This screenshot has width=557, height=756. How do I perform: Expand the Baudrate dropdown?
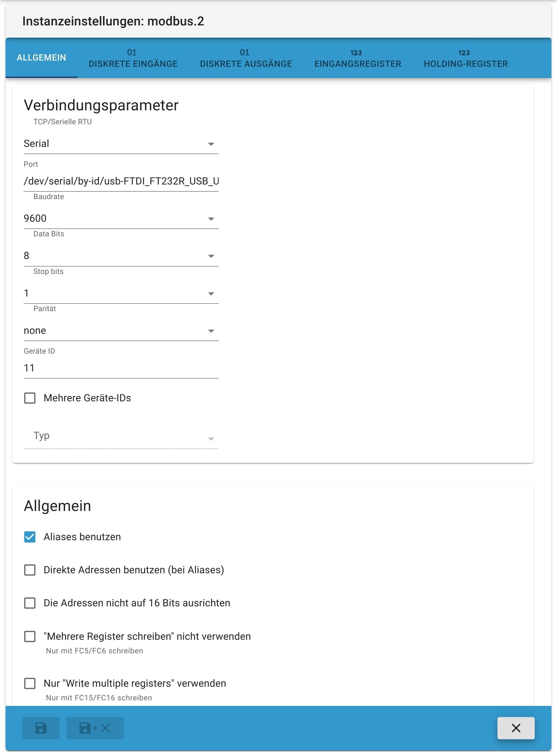coord(121,219)
